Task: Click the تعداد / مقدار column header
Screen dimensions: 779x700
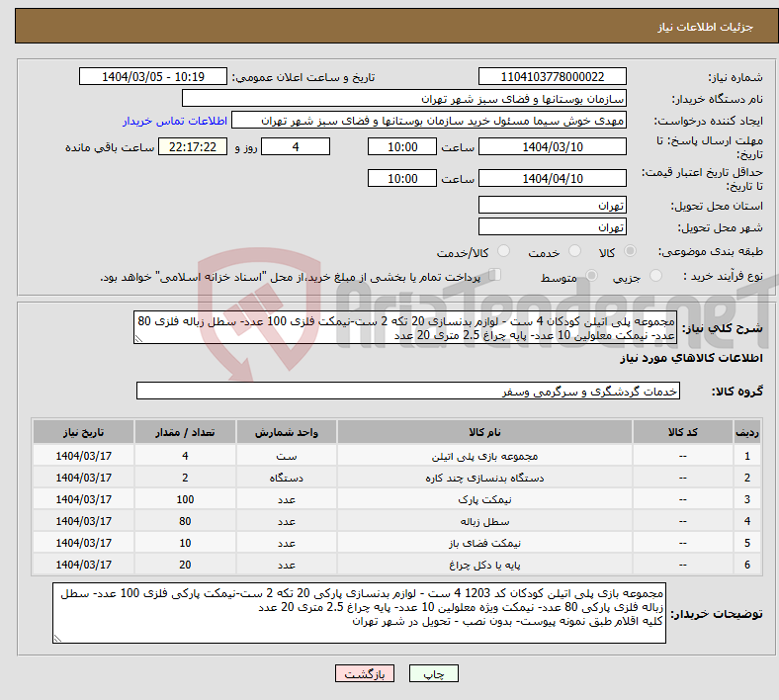Action: [185, 432]
